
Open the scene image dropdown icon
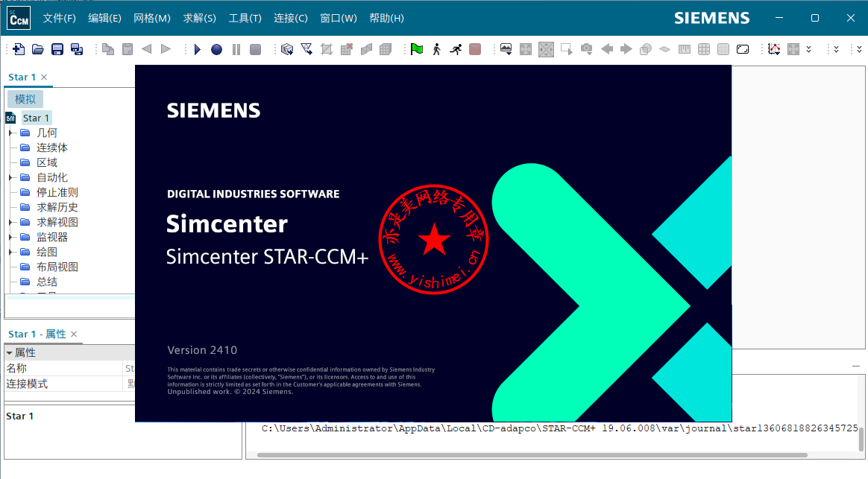pos(506,49)
